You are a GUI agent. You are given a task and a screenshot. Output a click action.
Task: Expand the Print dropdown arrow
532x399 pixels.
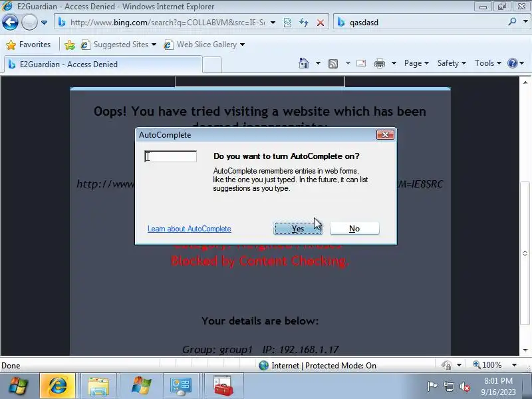click(x=394, y=63)
